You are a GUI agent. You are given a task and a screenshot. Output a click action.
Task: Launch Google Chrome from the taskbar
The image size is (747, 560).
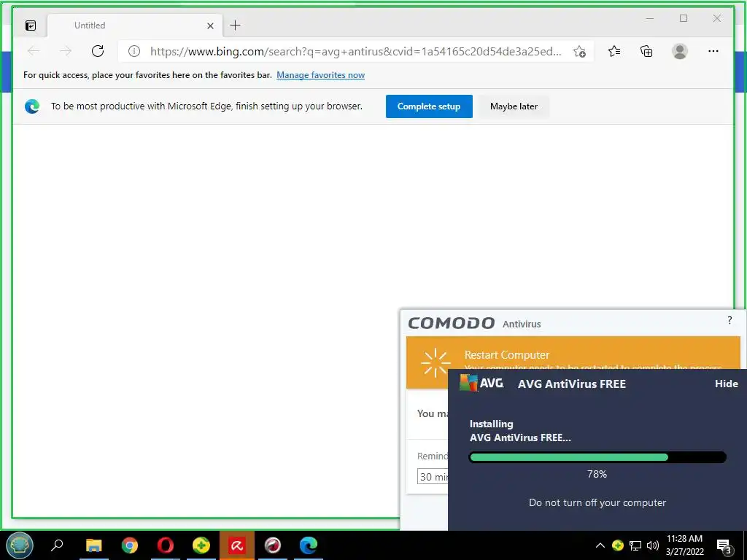pos(130,545)
